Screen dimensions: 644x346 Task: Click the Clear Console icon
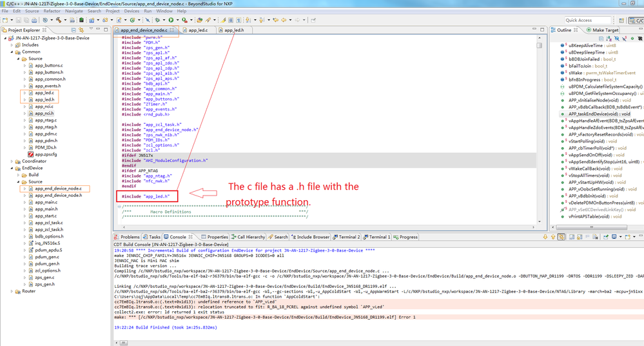point(595,237)
